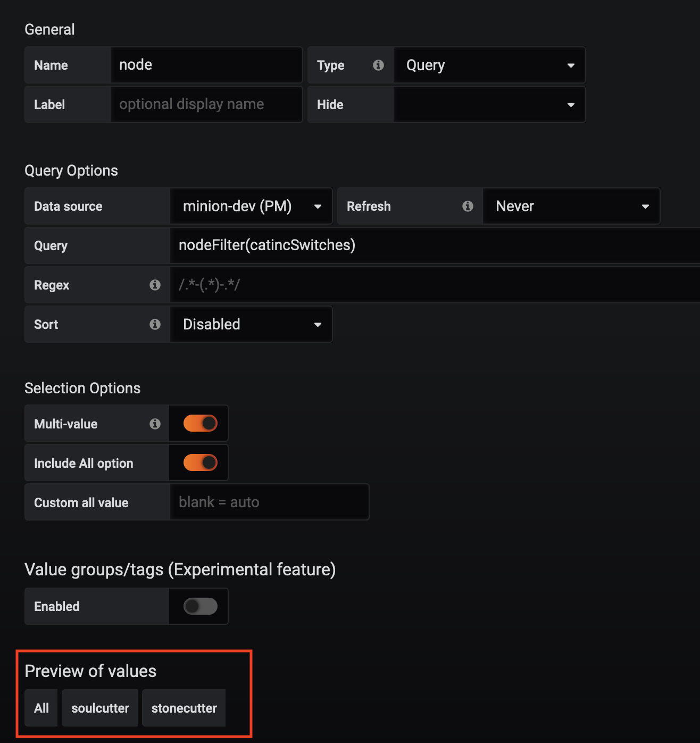Click the stonecutter preview value
Screen dimensions: 700x743
(184, 708)
